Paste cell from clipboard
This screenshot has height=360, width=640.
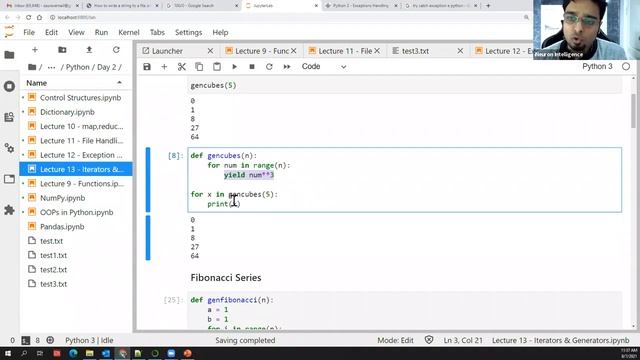(x=217, y=67)
